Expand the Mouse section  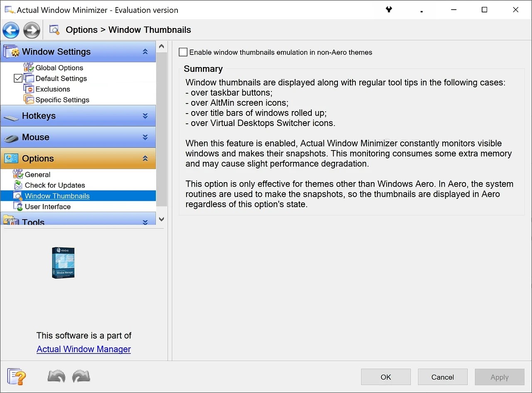(x=145, y=137)
